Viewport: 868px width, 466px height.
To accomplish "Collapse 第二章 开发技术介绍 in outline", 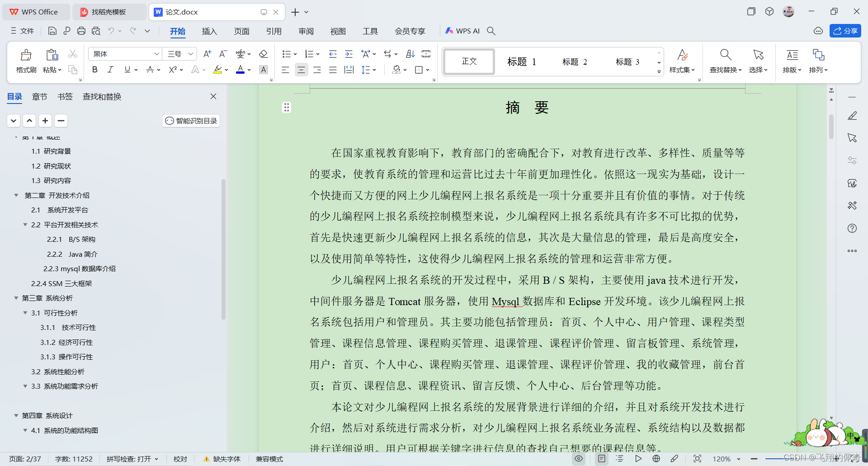I will click(x=16, y=195).
